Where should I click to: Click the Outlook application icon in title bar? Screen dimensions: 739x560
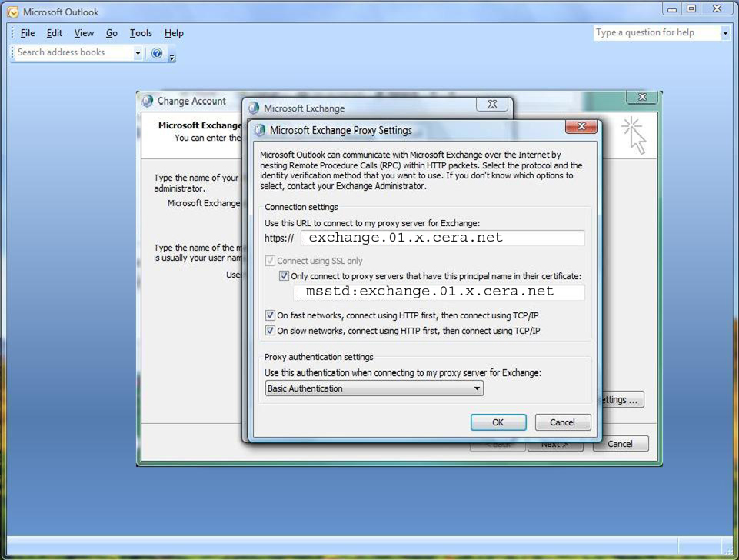click(x=13, y=12)
